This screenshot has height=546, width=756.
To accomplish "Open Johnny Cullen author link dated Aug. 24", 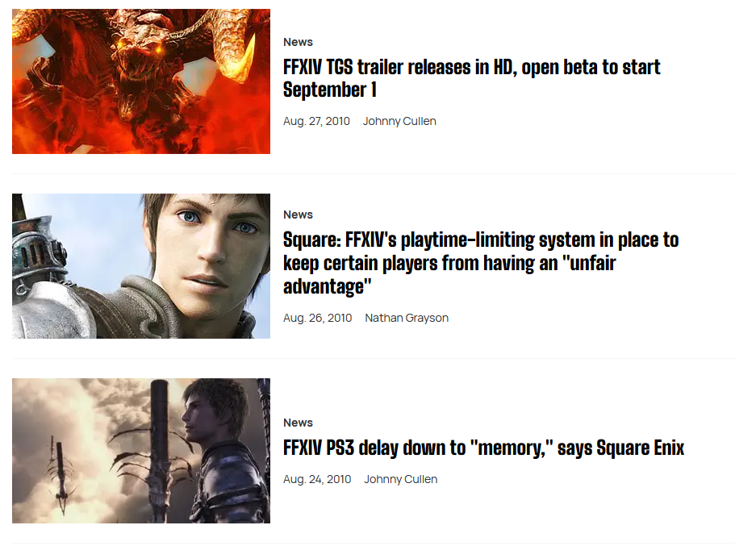I will coord(400,480).
